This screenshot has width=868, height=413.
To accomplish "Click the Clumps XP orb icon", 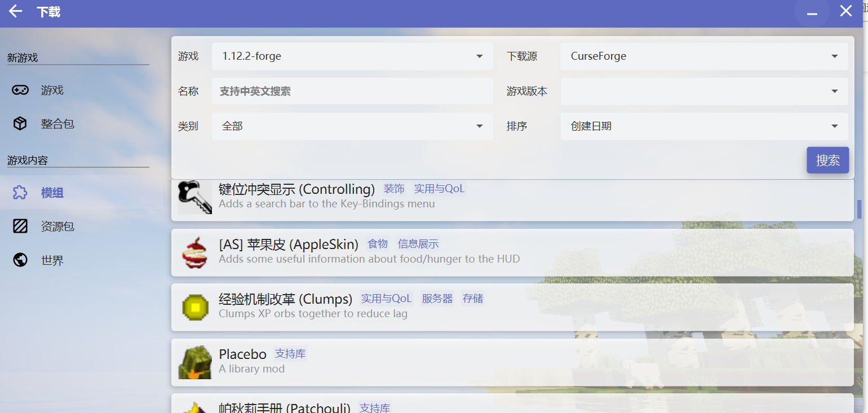I will point(194,306).
